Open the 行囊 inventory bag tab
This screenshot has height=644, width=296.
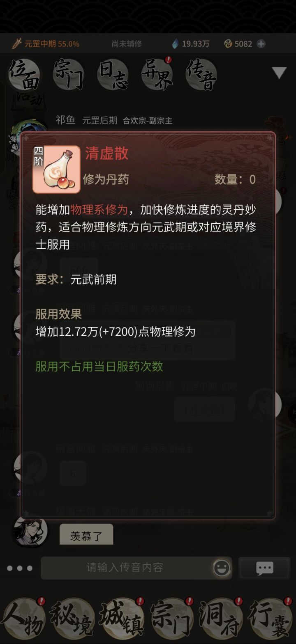coord(271,620)
